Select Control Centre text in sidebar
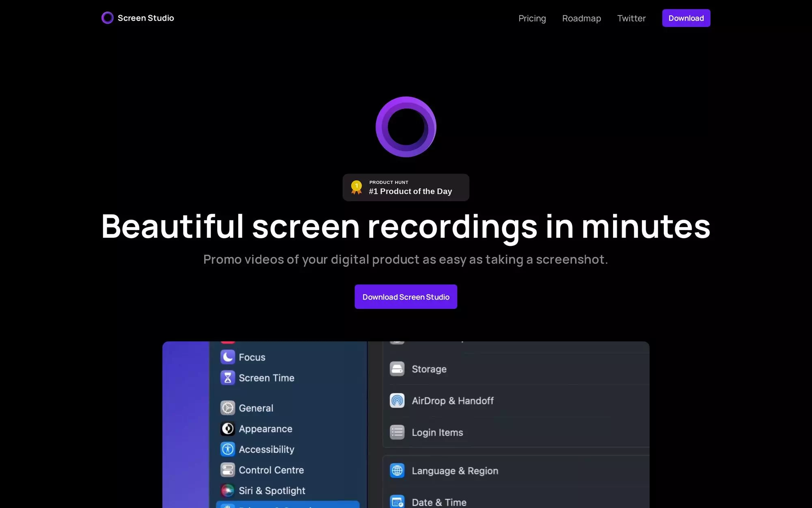812x508 pixels. point(271,470)
